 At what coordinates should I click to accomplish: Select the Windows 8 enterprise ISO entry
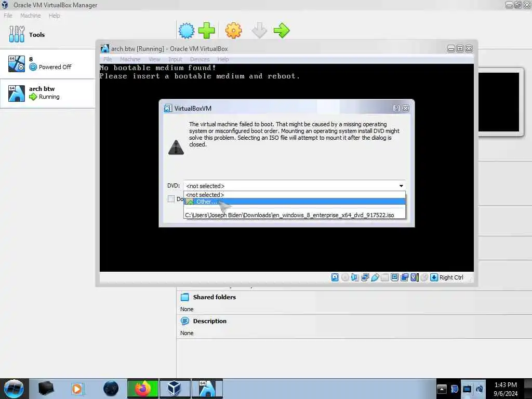294,215
